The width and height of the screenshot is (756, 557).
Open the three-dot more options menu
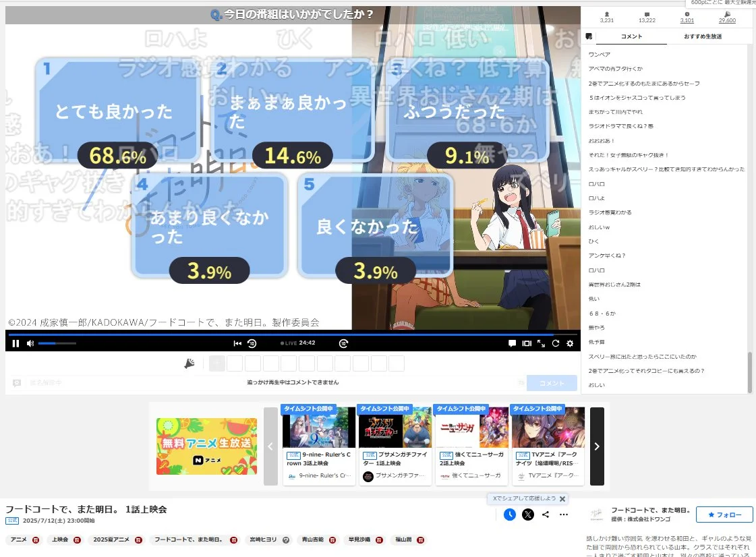point(564,515)
